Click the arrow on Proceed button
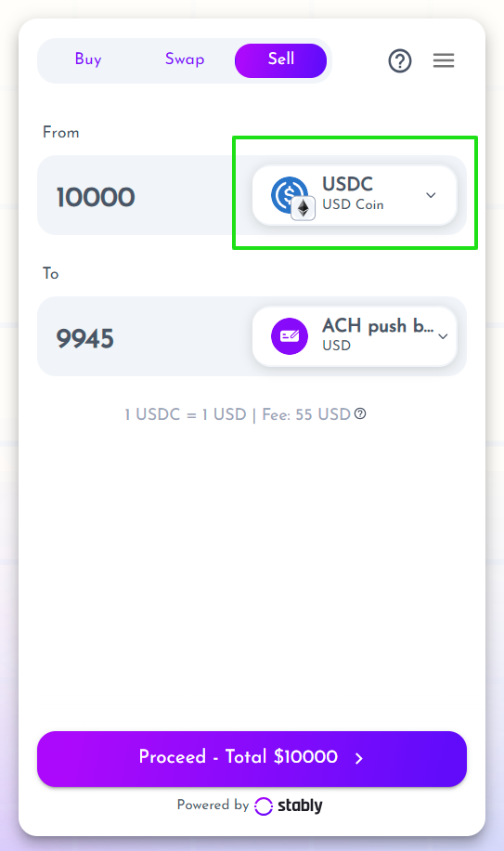This screenshot has width=504, height=851. tap(359, 758)
